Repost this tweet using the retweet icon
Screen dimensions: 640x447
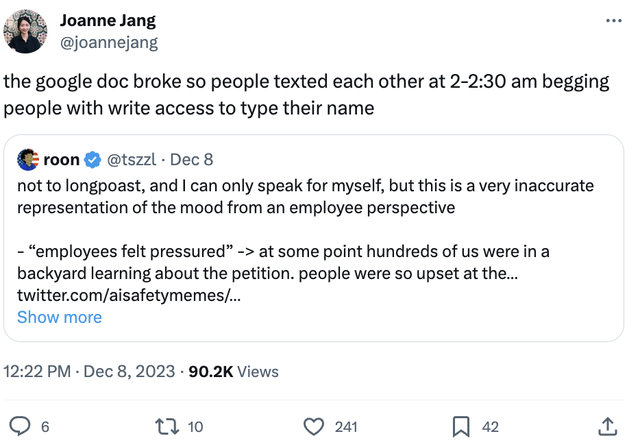pos(167,426)
